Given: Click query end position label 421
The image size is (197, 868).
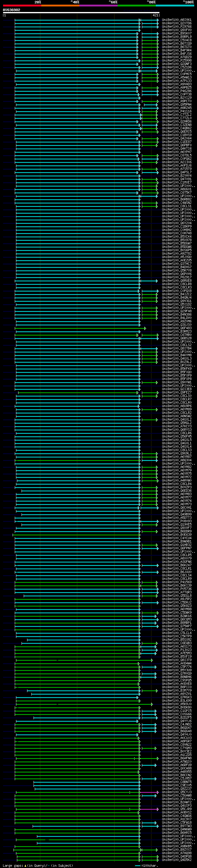Looking at the screenshot, I should point(155,15).
